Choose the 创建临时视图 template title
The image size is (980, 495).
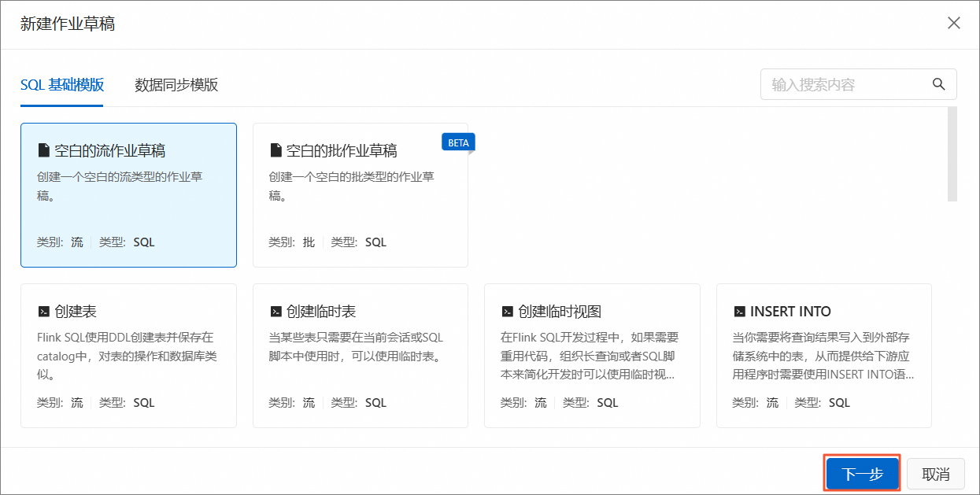[560, 312]
